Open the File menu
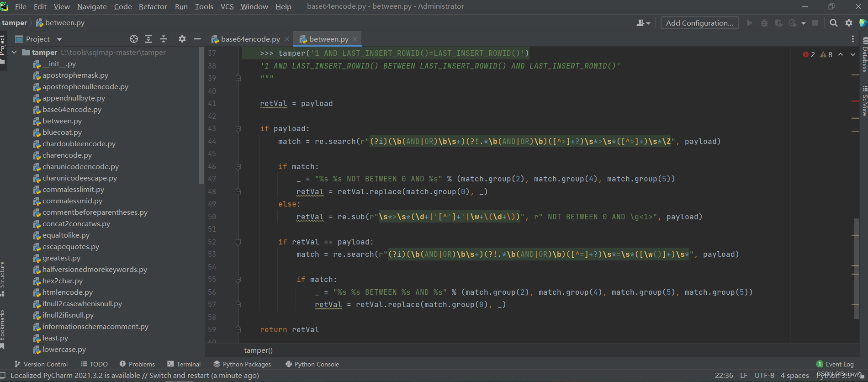This screenshot has height=382, width=868. [x=21, y=6]
